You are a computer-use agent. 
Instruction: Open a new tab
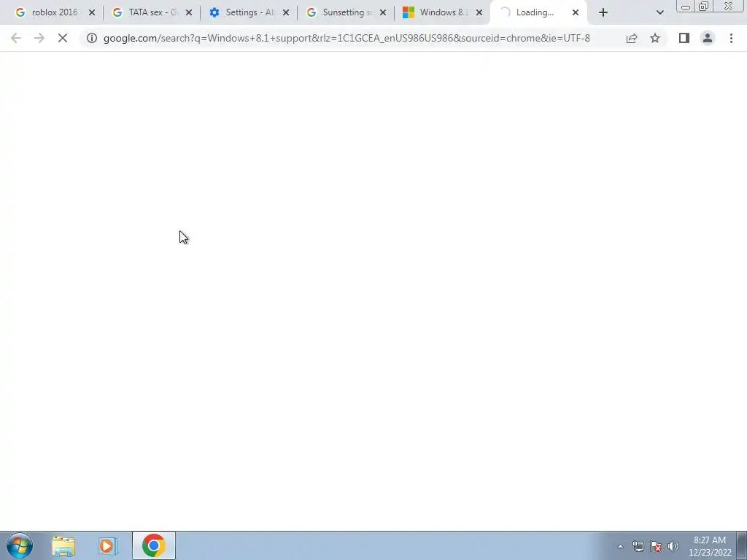[603, 13]
